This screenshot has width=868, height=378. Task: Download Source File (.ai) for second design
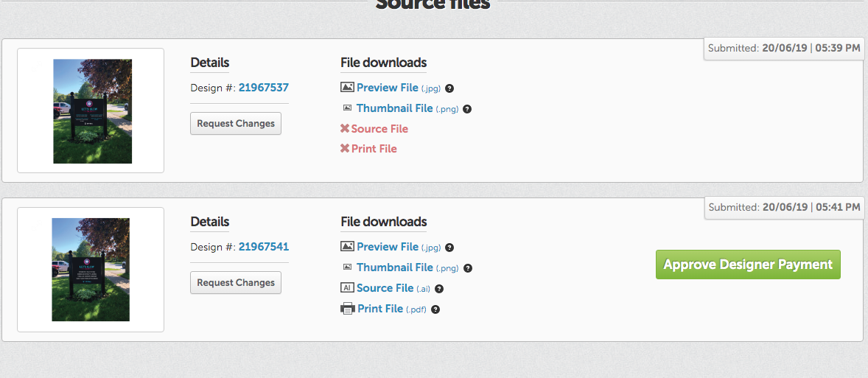(385, 288)
